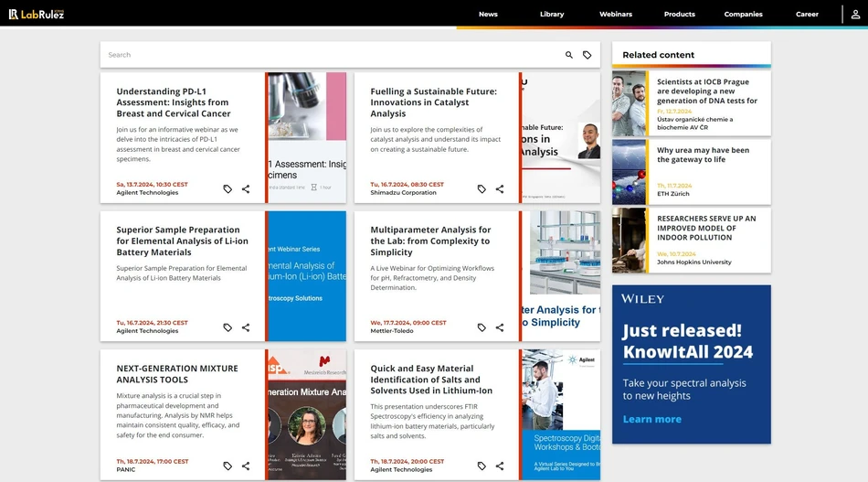Click the indoor pollution cooking photo
Image resolution: width=868 pixels, height=482 pixels.
coord(629,241)
